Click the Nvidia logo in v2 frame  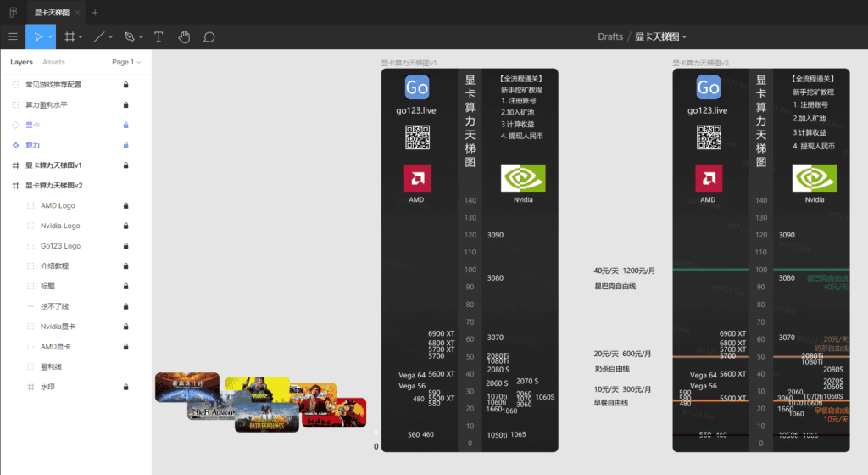[x=815, y=178]
